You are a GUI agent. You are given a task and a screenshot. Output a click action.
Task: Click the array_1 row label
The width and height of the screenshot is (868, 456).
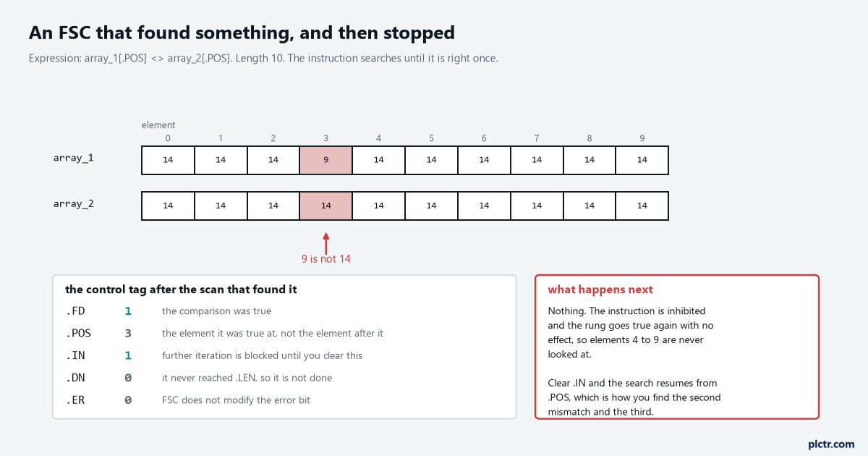(73, 158)
